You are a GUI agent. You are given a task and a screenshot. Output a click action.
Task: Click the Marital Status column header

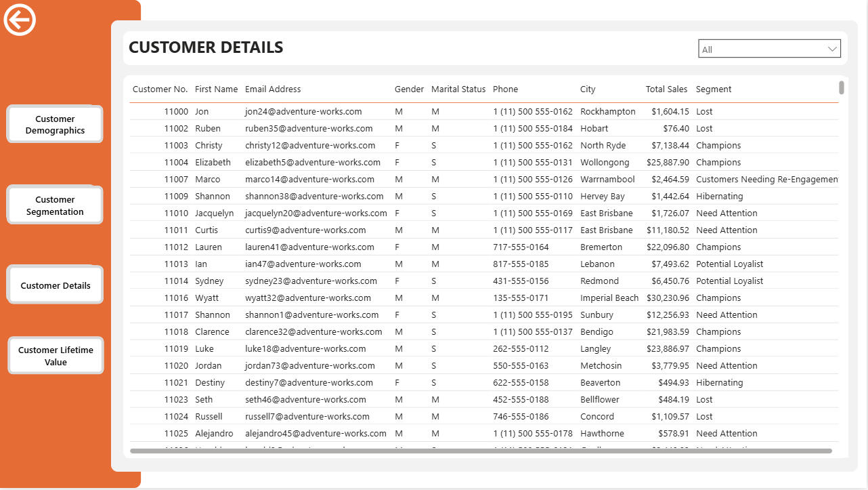pyautogui.click(x=458, y=89)
